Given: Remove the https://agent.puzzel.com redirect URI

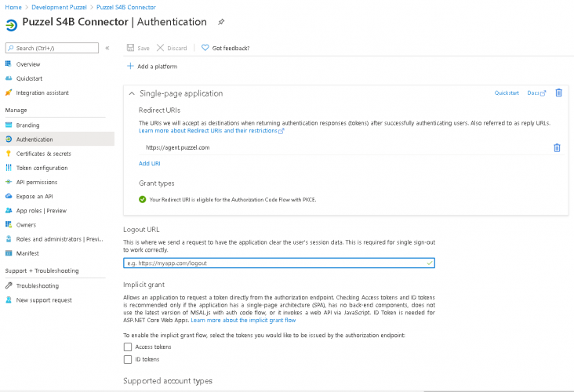Looking at the screenshot, I should coord(557,148).
